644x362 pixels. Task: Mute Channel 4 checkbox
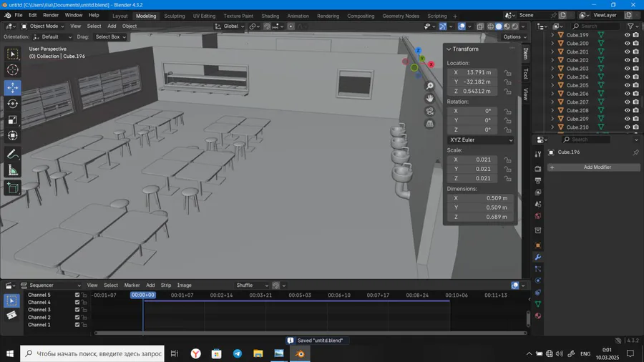77,303
